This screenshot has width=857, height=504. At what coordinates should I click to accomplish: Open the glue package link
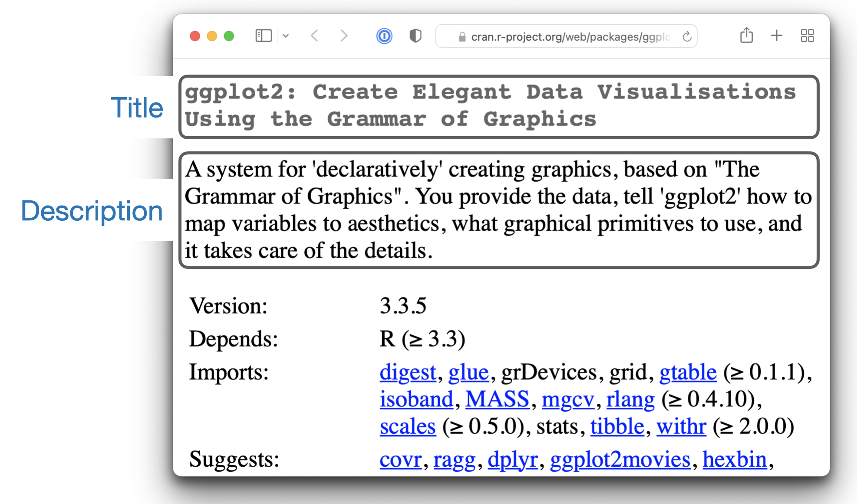coord(468,372)
